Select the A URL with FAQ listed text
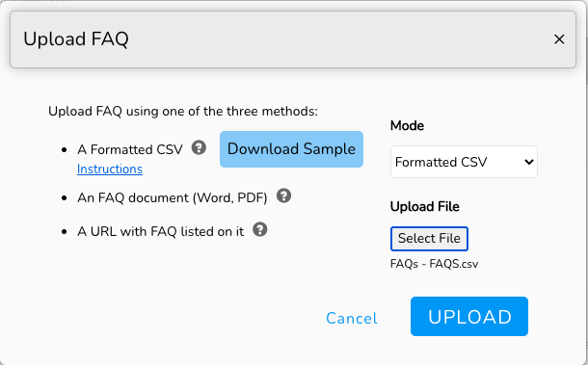This screenshot has height=365, width=588. [161, 231]
